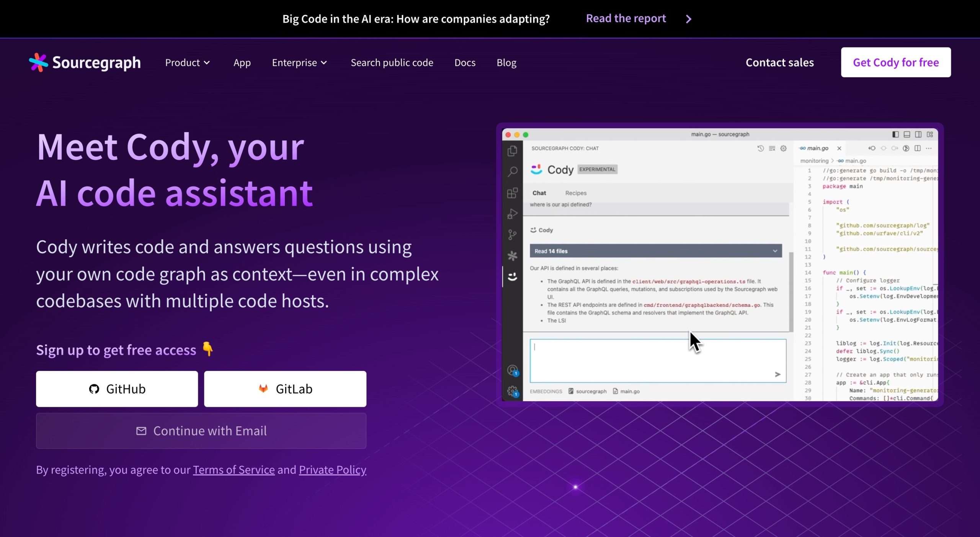This screenshot has height=537, width=980.
Task: Click Continue with Email button
Action: click(201, 431)
